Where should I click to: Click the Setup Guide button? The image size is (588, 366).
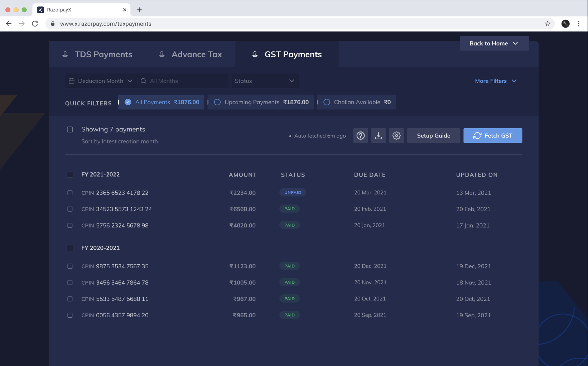click(434, 136)
